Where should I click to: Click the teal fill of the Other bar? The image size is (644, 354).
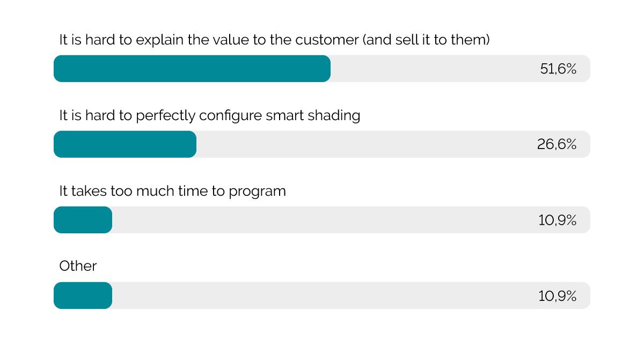pos(83,296)
